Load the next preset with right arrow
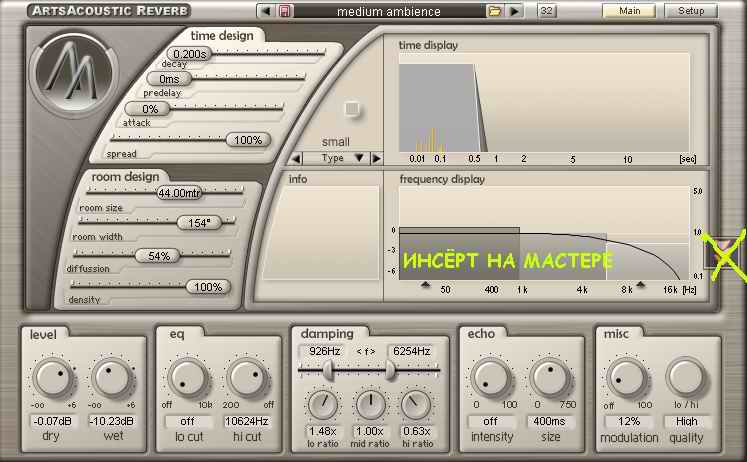Image resolution: width=747 pixels, height=462 pixels. point(515,11)
